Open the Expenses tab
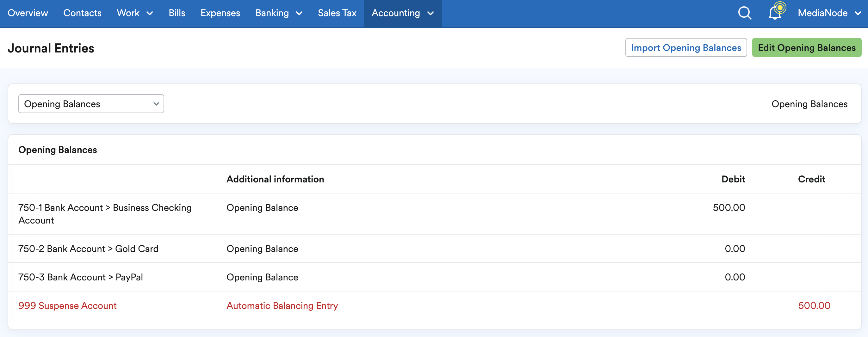This screenshot has width=868, height=337. click(x=220, y=13)
